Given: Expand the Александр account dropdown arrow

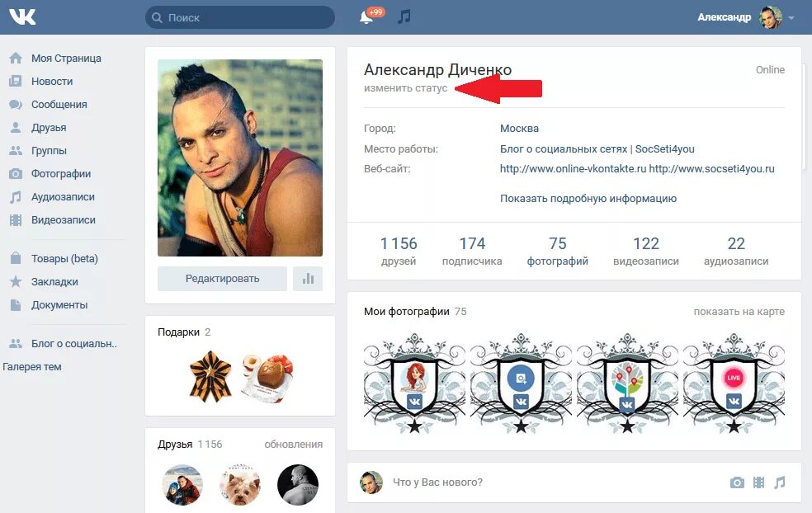Looking at the screenshot, I should 791,17.
